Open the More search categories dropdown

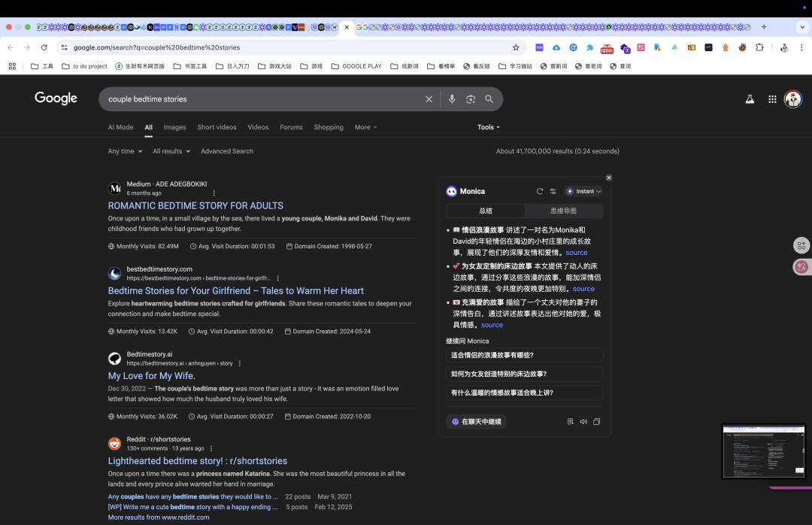point(365,127)
